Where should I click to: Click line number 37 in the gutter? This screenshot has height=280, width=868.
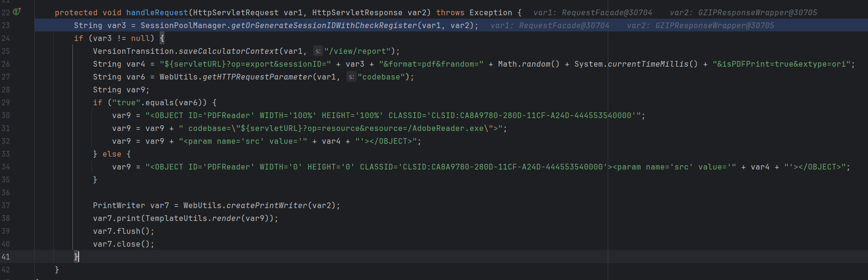6,205
